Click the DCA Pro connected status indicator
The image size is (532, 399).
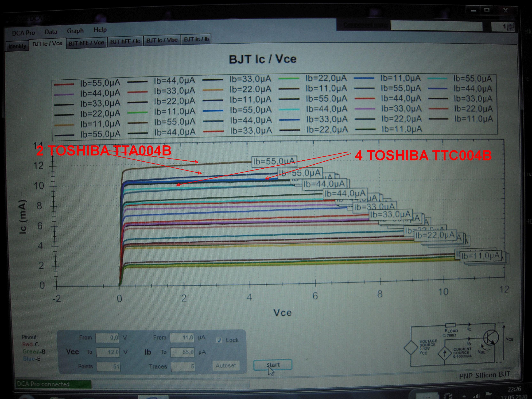coord(53,384)
